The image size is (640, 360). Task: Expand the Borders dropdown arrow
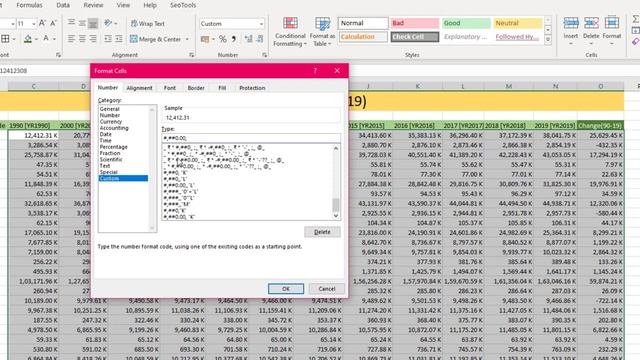click(14, 39)
